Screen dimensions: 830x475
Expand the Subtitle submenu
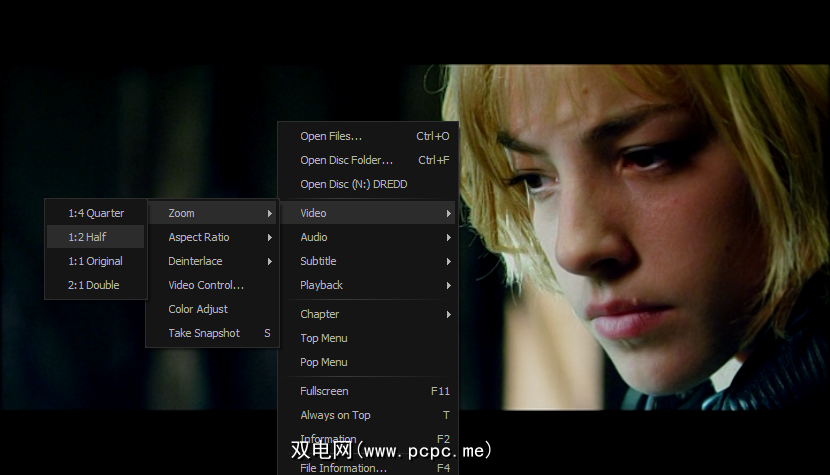point(368,261)
